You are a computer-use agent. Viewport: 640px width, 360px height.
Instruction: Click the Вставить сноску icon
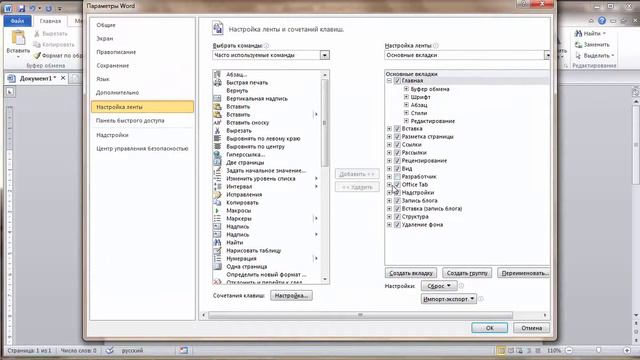pyautogui.click(x=217, y=122)
